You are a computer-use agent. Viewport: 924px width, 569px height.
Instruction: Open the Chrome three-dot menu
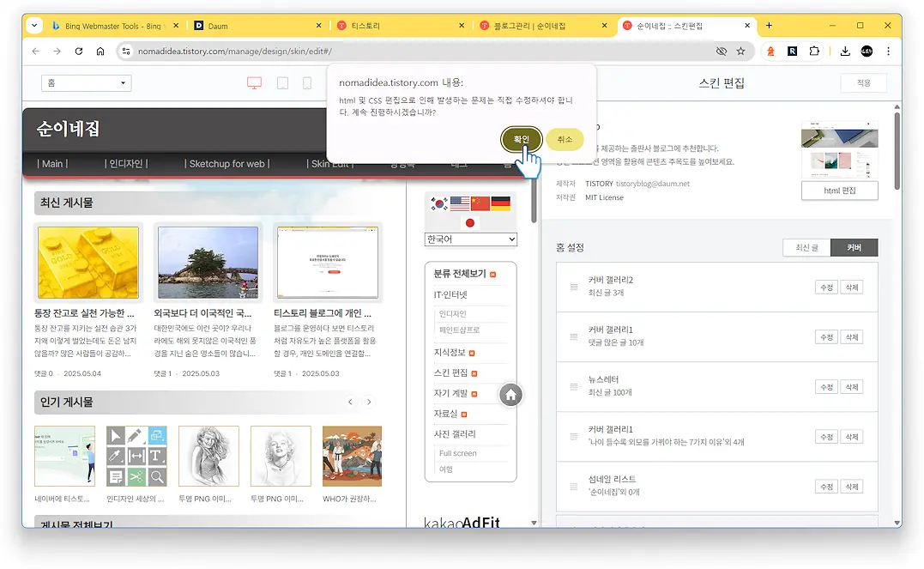(x=888, y=51)
